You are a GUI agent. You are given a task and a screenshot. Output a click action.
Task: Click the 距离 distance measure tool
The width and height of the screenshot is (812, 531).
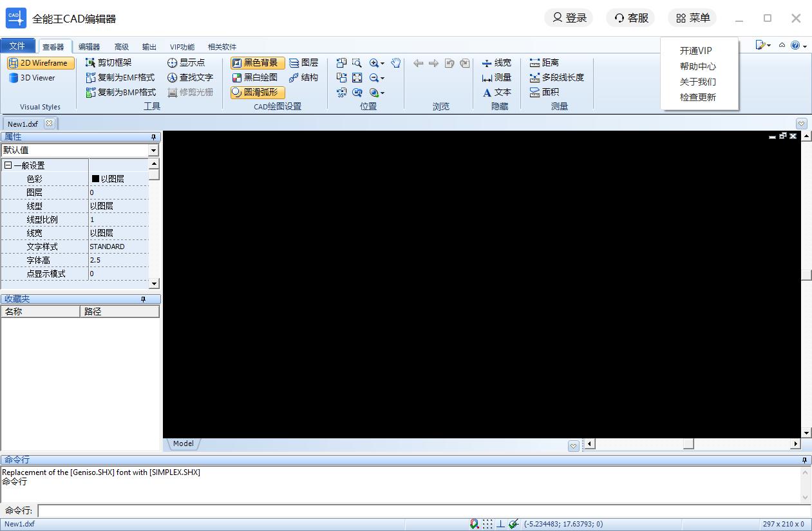click(x=544, y=62)
